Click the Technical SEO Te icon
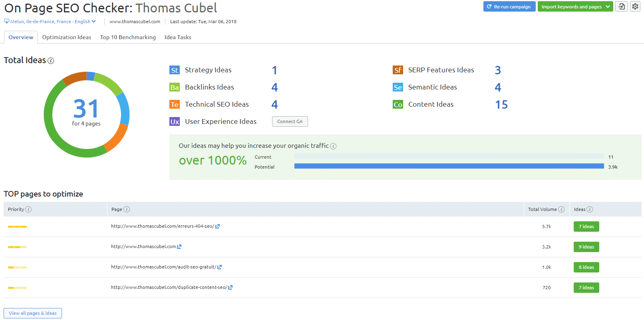Viewport: 644px width, 320px height. click(x=175, y=105)
